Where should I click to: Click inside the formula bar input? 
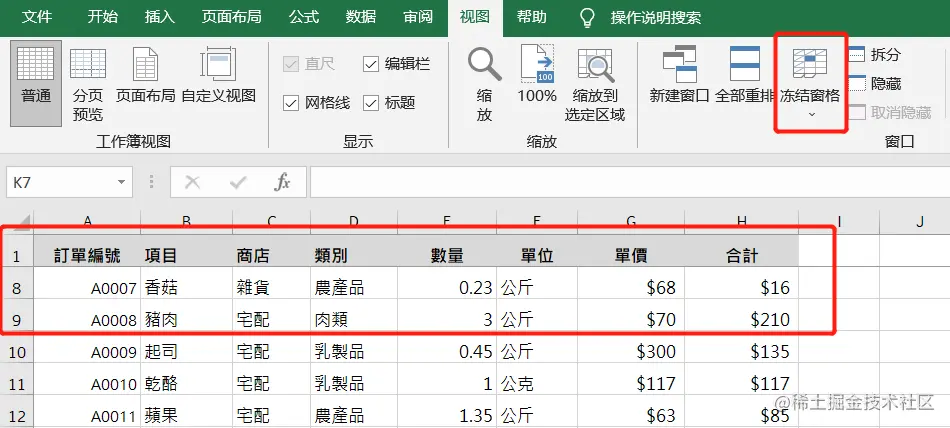630,182
